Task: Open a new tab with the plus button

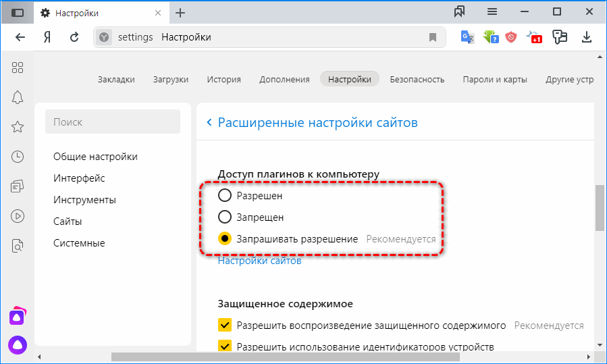Action: tap(180, 13)
